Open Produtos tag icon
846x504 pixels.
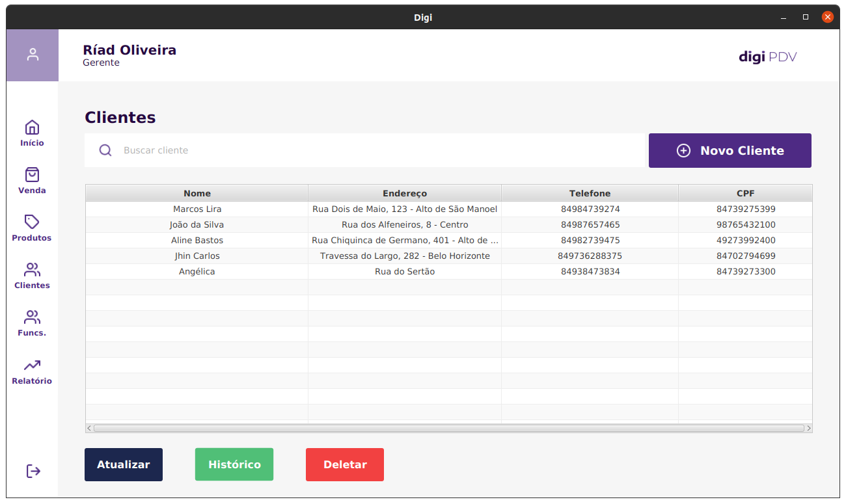(x=32, y=222)
